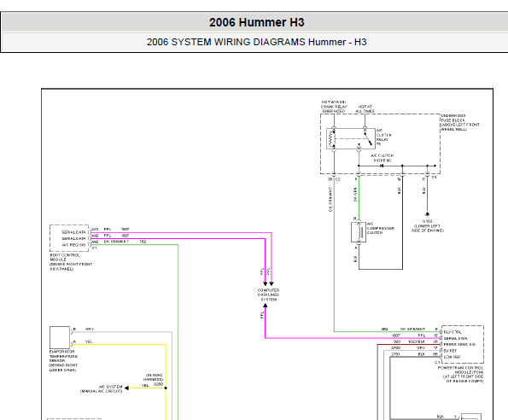Click the A/C clutch diode symbol

click(382, 166)
